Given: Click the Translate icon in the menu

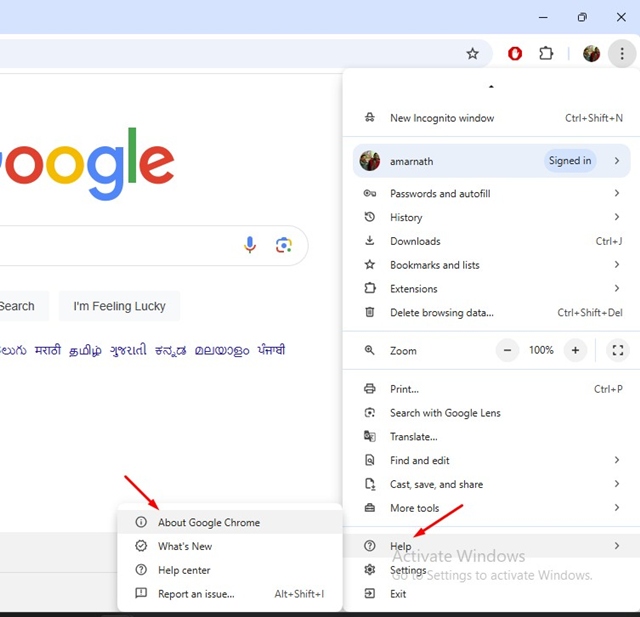Looking at the screenshot, I should [x=370, y=436].
